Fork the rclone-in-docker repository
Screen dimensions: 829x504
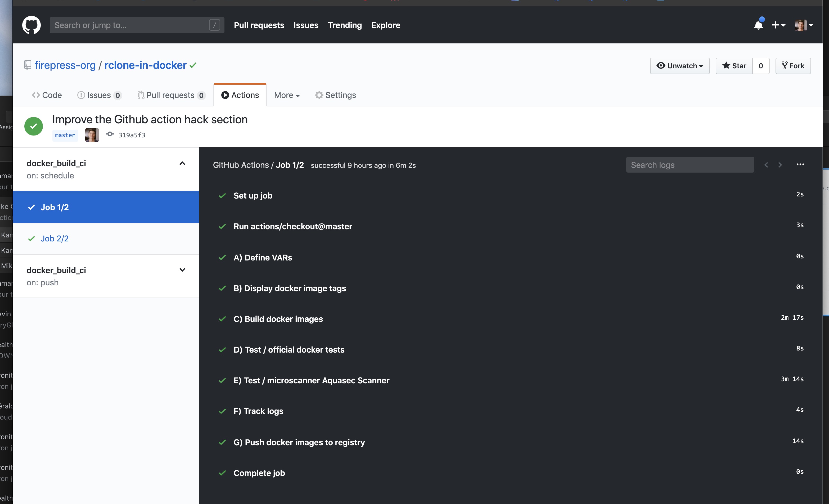(x=793, y=66)
